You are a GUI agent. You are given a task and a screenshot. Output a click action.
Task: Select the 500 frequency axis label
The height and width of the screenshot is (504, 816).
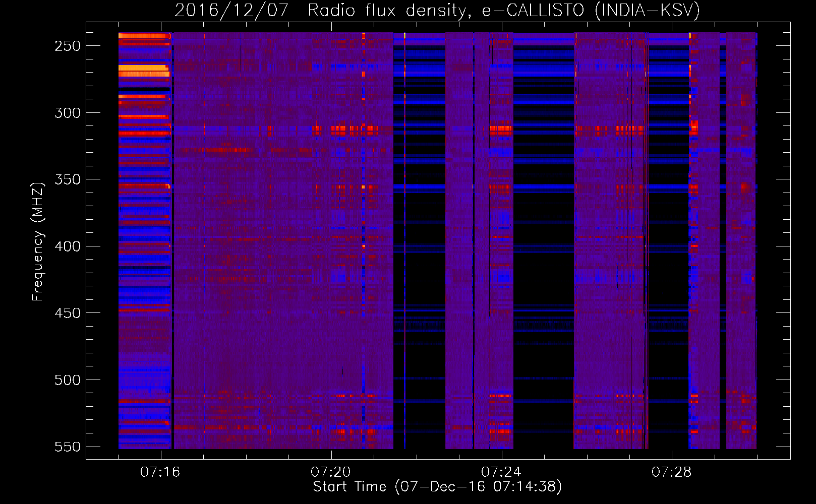coord(68,380)
